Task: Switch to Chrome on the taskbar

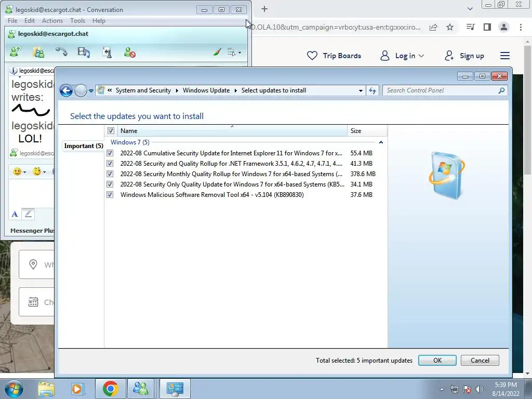Action: [x=110, y=389]
